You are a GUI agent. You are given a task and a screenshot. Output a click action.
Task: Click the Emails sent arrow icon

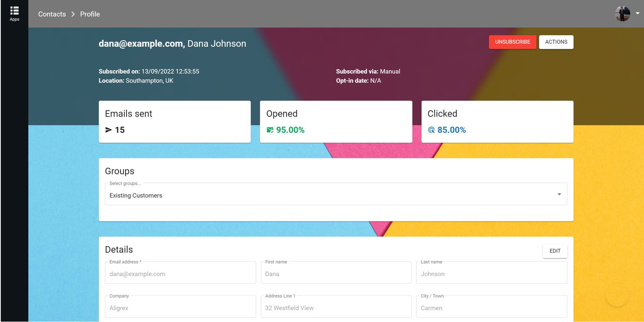pos(108,130)
